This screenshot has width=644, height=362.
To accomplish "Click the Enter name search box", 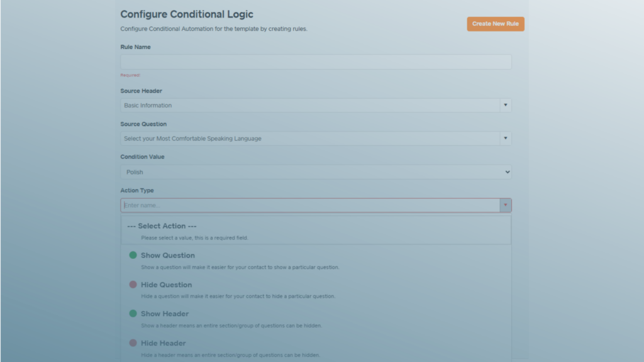I will (283, 205).
